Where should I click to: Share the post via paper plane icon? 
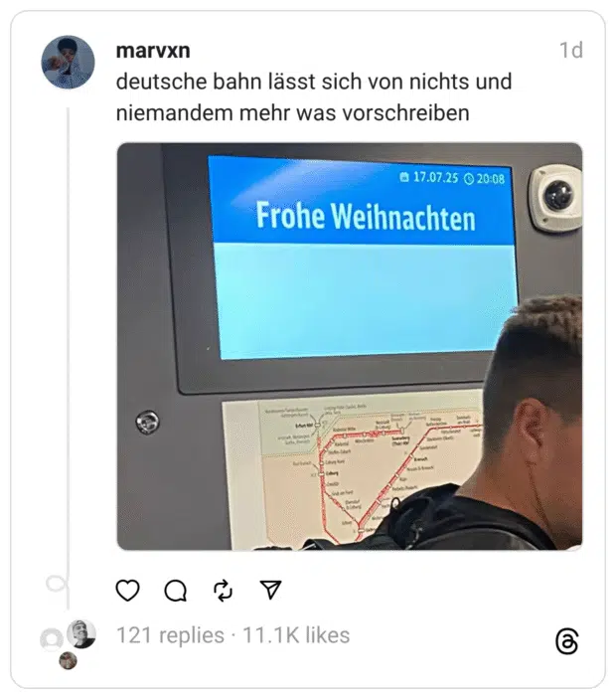(270, 590)
